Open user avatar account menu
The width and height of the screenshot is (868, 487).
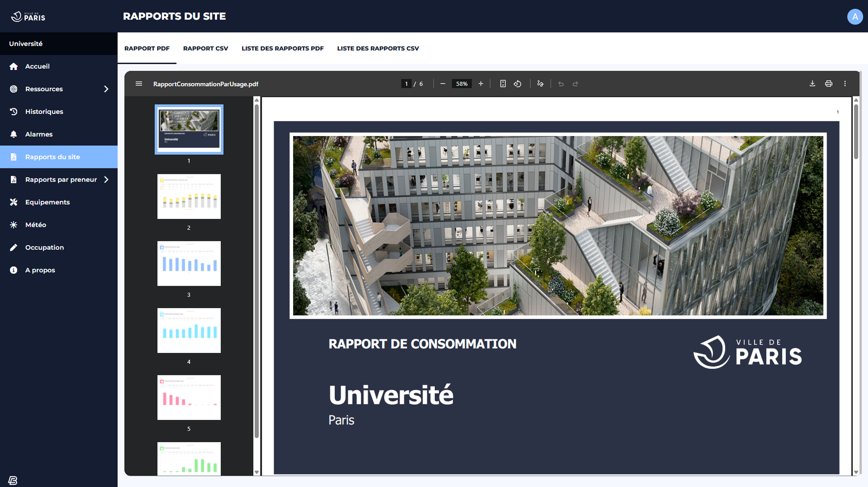pos(855,16)
